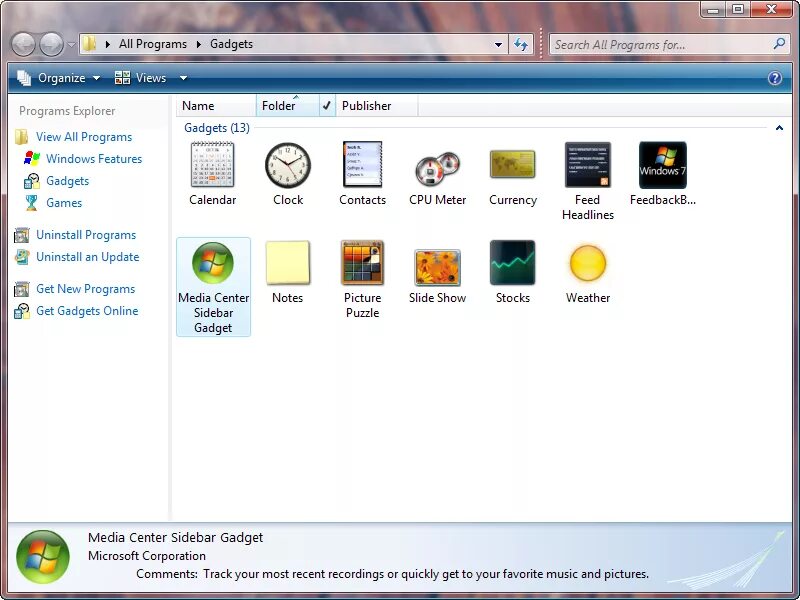Screen dimensions: 800x600
Task: Click Gadgets in the breadcrumb
Action: click(231, 44)
